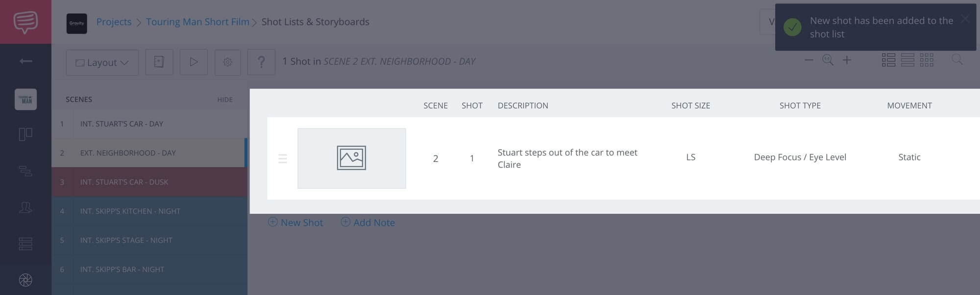This screenshot has height=295, width=980.
Task: Select scene 4 INT. SKIPP'S KITCHEN - NIGHT
Action: tap(131, 211)
